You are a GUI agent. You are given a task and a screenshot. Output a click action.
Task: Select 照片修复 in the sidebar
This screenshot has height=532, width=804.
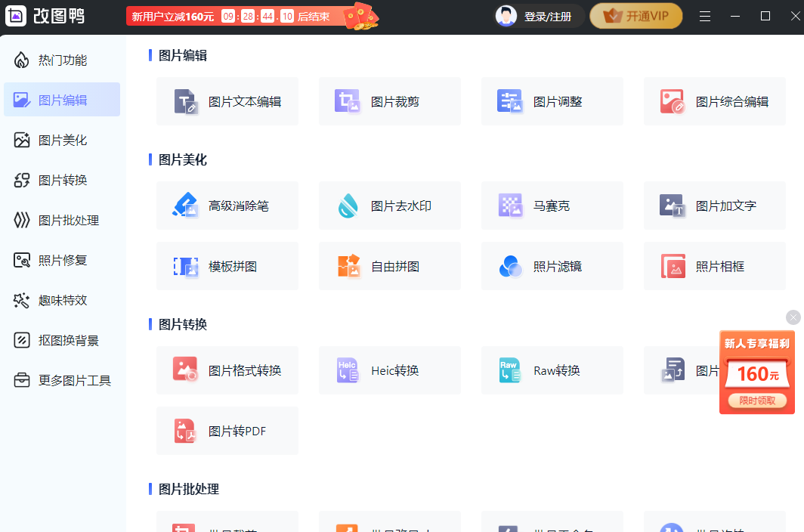coord(62,260)
